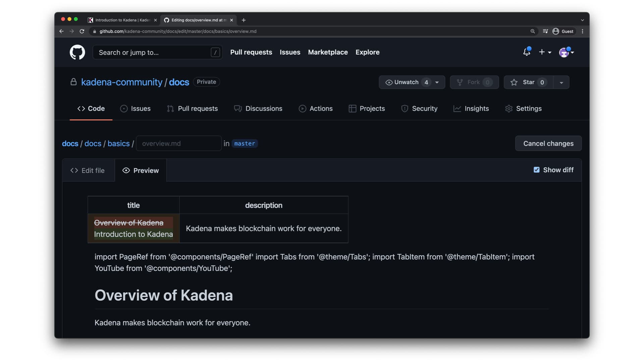Click the added Introduction to Kadena text
This screenshot has height=362, width=644.
[x=133, y=234]
